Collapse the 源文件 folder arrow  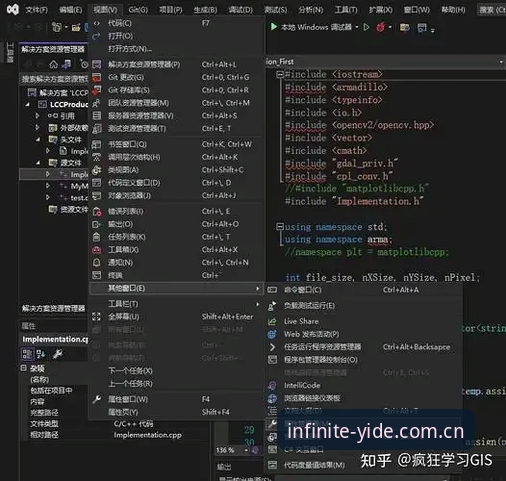tap(38, 163)
